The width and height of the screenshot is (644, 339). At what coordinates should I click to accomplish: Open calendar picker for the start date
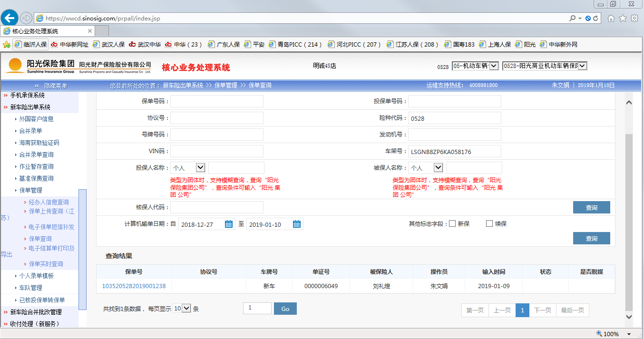tap(229, 224)
